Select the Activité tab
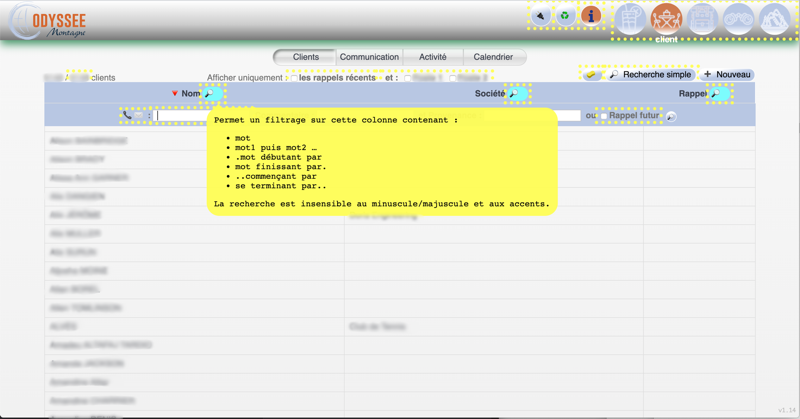This screenshot has width=800, height=419. point(433,57)
